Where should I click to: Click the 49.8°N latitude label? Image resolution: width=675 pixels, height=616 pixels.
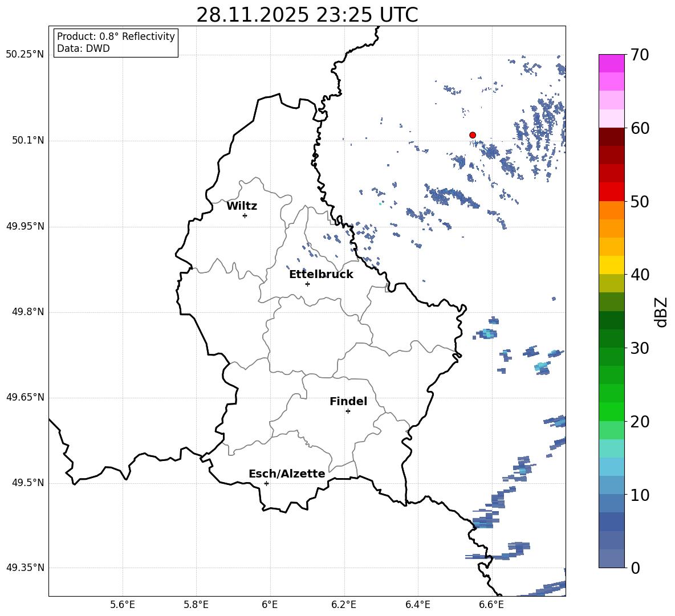[27, 312]
